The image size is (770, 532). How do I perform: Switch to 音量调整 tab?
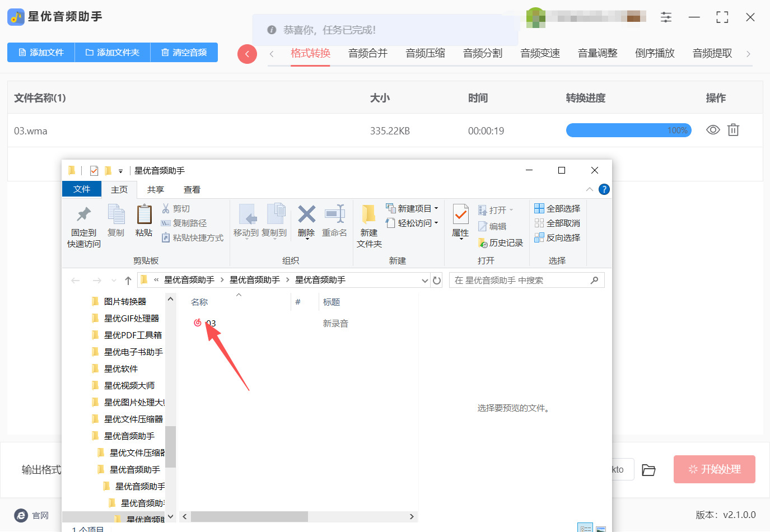[x=598, y=53]
